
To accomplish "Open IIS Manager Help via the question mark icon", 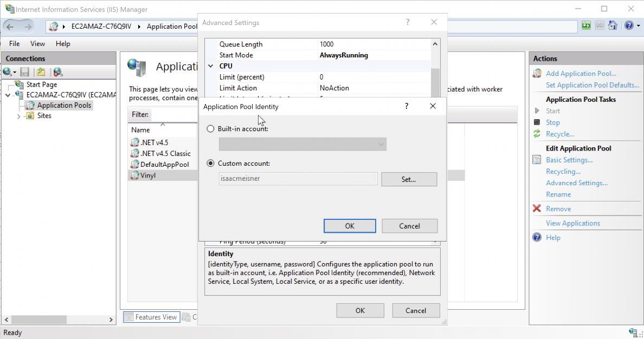I will tap(630, 25).
